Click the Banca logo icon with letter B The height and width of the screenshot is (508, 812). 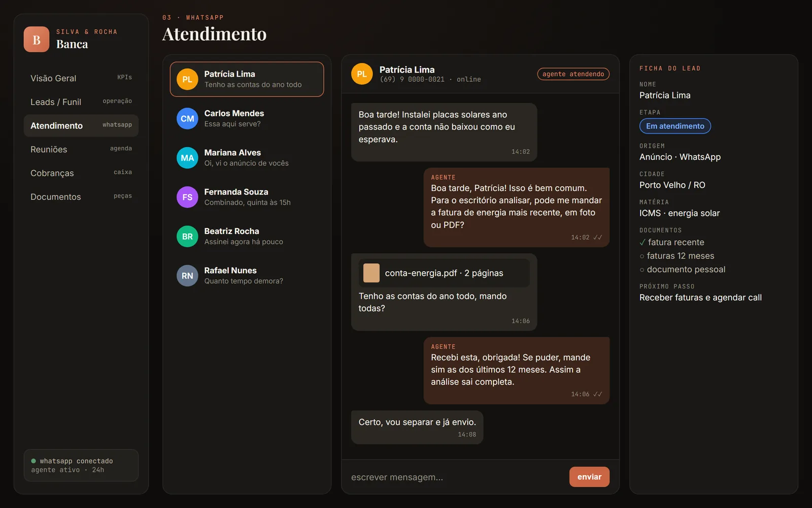37,40
